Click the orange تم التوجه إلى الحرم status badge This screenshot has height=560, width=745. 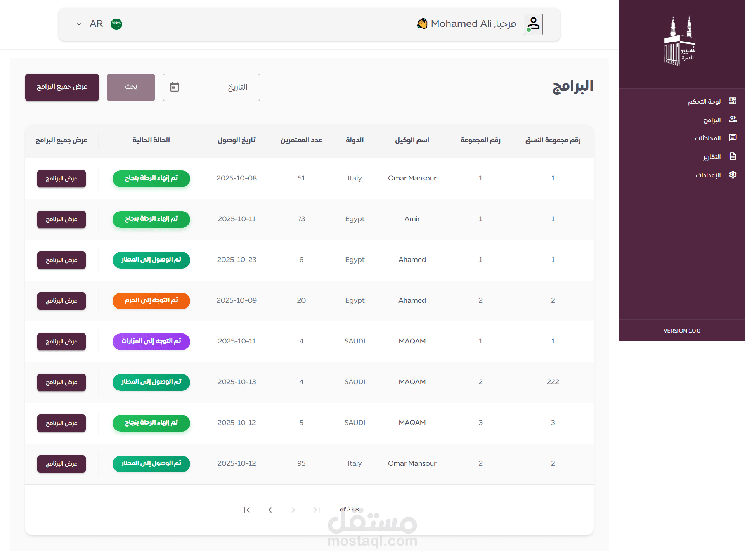pyautogui.click(x=151, y=301)
